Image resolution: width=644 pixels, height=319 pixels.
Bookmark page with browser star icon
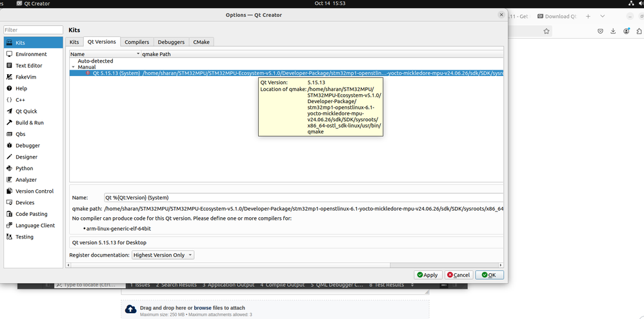click(x=547, y=31)
